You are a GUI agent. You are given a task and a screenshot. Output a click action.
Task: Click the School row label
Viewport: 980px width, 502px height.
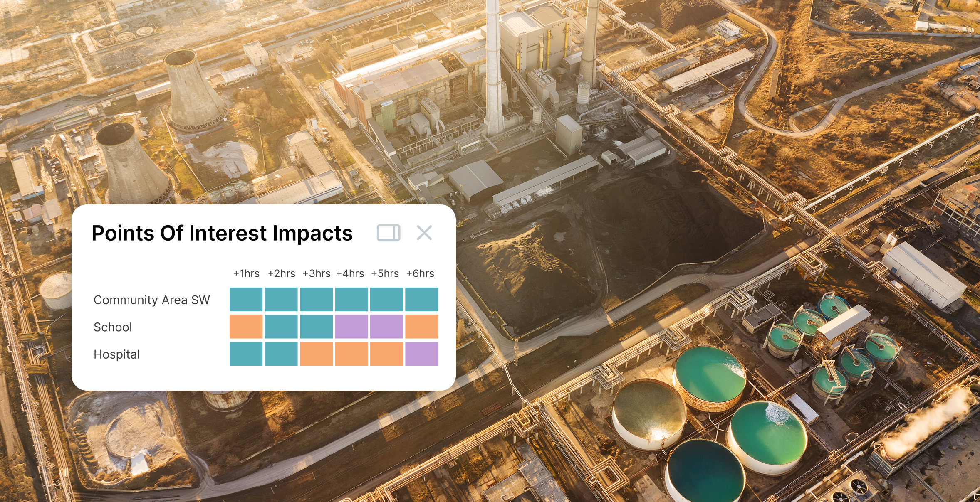[x=113, y=327]
